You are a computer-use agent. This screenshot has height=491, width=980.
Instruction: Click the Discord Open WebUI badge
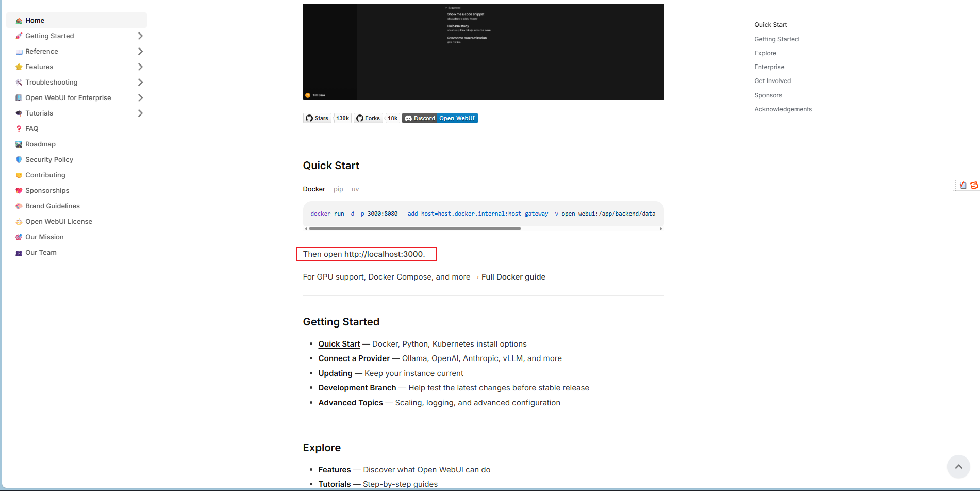440,118
